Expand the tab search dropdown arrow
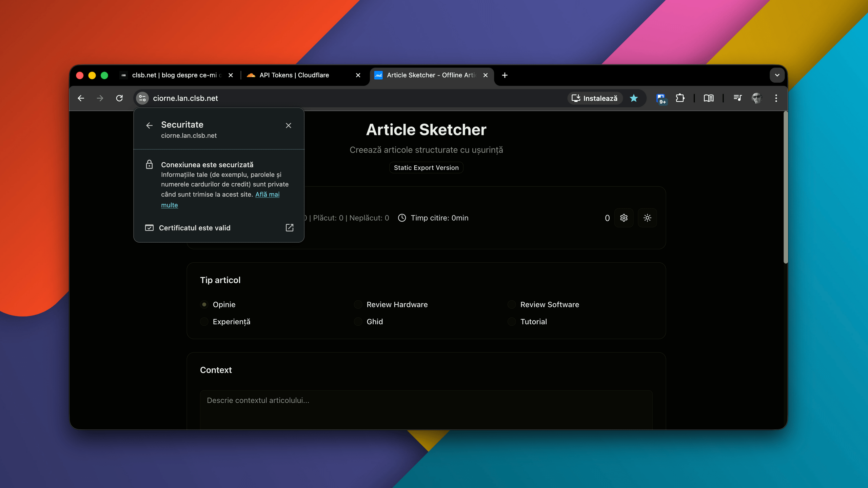 click(777, 75)
